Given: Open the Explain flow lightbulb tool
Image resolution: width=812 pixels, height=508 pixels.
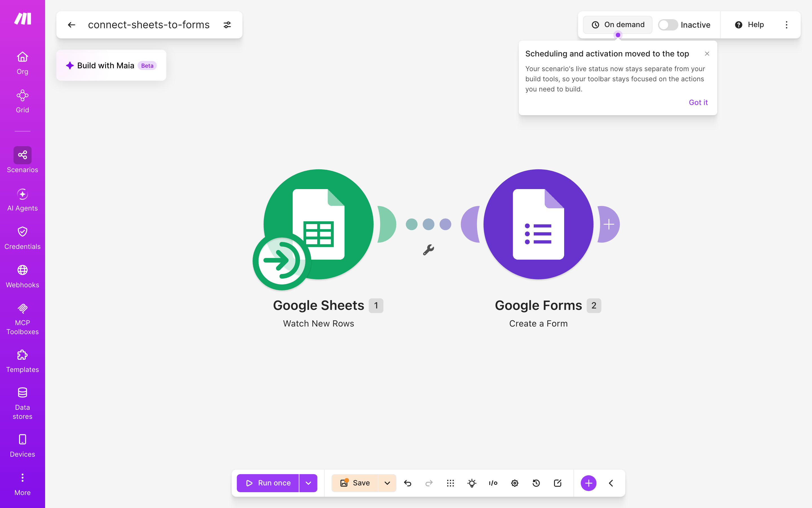Looking at the screenshot, I should [472, 483].
